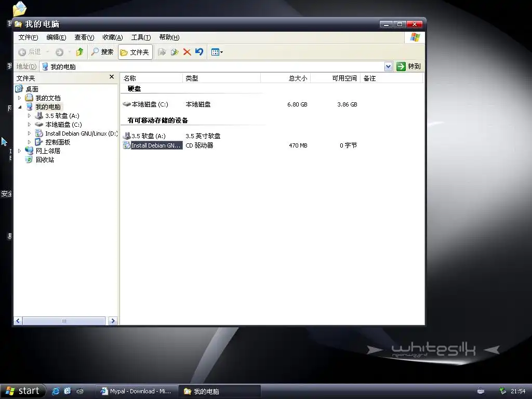Toggle the Folders (文件夹) pane button

pos(135,52)
